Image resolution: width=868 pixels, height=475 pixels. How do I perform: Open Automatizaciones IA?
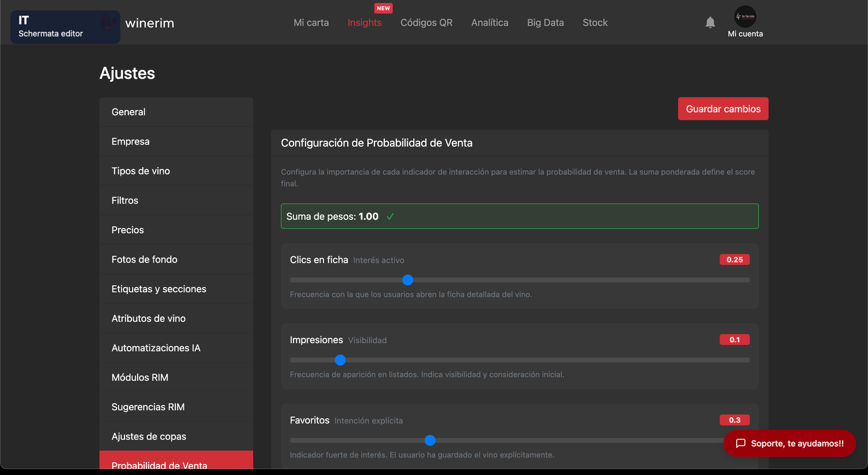click(176, 348)
